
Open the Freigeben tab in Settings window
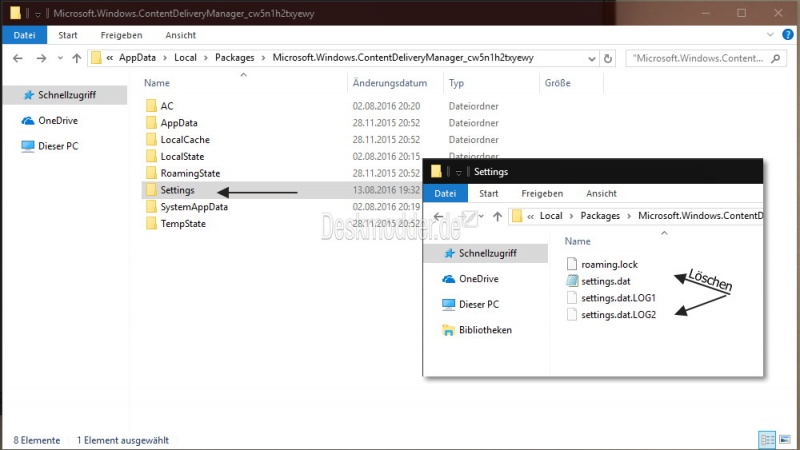[541, 193]
